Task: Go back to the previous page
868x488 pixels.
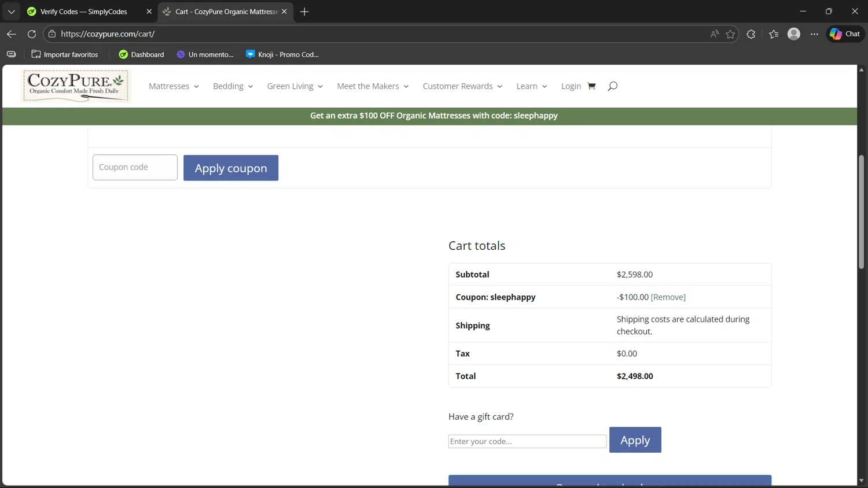Action: click(12, 34)
